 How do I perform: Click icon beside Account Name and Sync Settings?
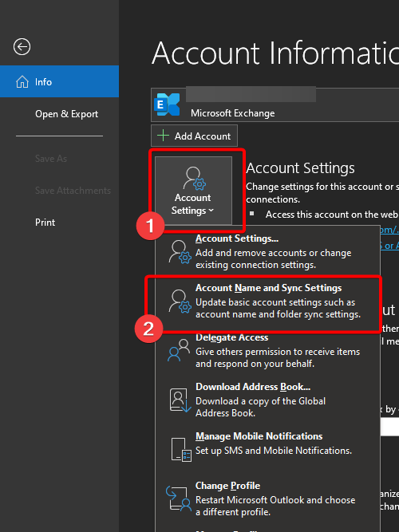(x=180, y=301)
